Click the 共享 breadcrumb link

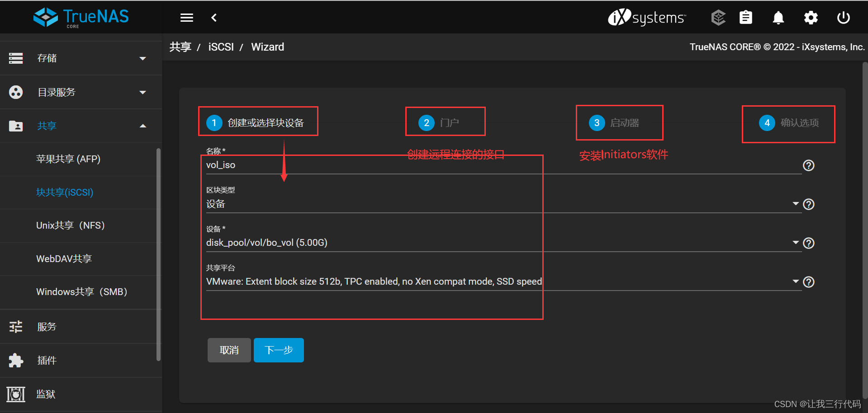point(180,47)
